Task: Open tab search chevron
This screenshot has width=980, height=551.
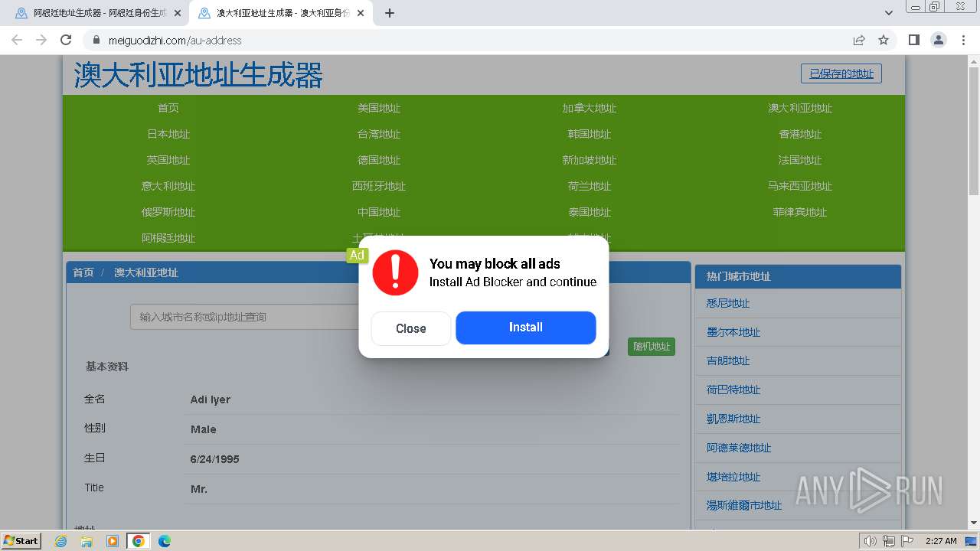Action: pos(889,13)
